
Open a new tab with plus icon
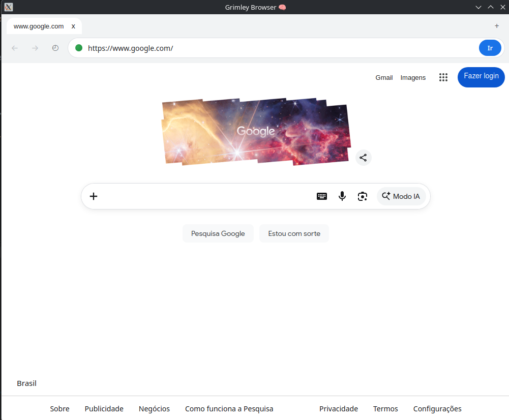pyautogui.click(x=497, y=26)
